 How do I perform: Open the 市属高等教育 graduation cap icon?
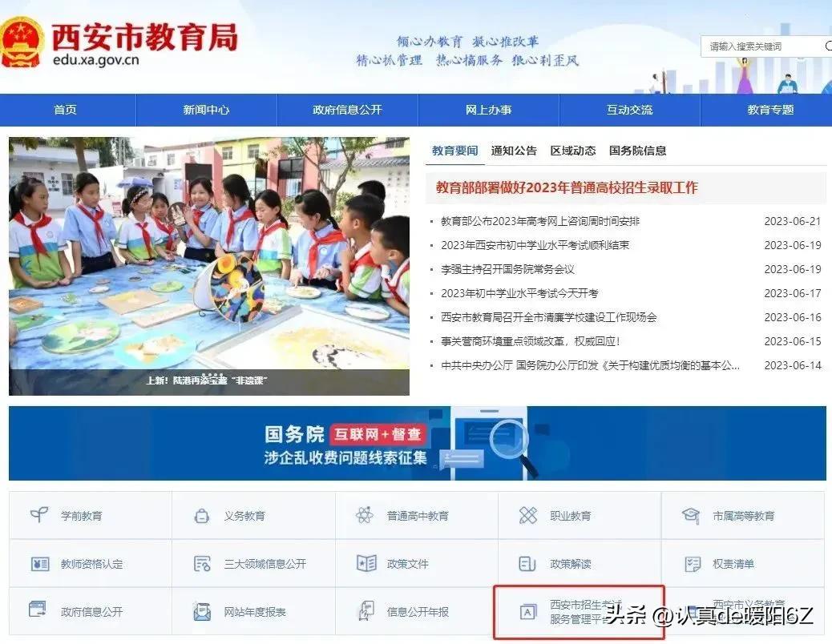tap(691, 515)
